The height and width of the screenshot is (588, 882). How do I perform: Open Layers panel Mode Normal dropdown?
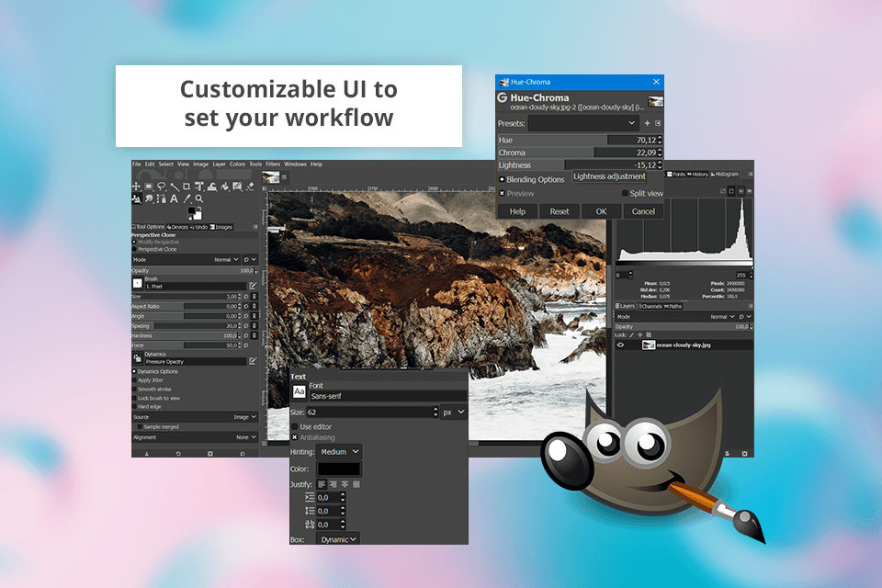pyautogui.click(x=675, y=317)
